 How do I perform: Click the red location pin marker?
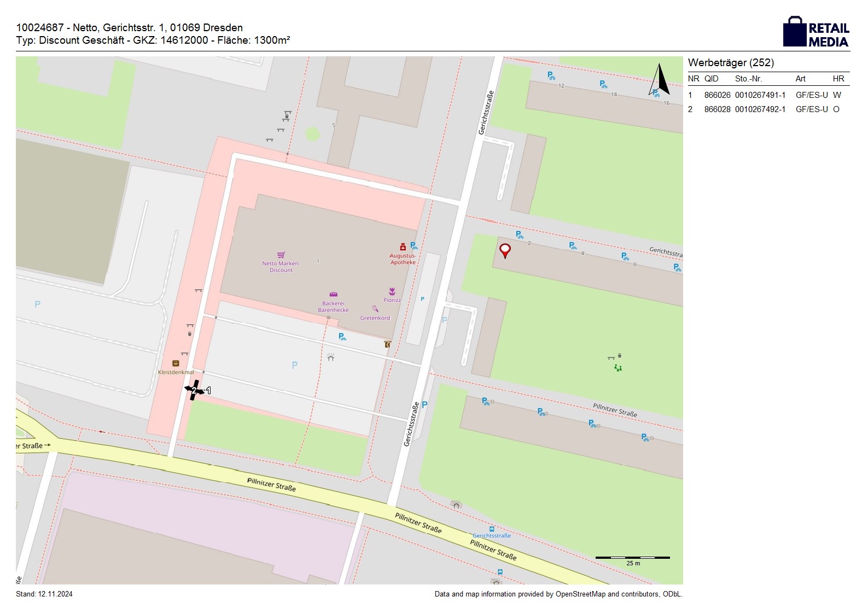[505, 250]
